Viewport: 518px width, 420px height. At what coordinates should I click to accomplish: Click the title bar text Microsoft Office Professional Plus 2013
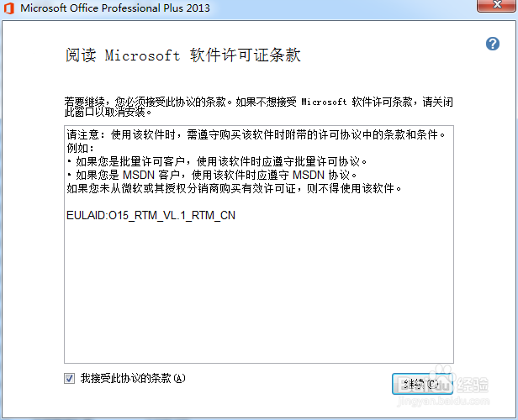115,8
